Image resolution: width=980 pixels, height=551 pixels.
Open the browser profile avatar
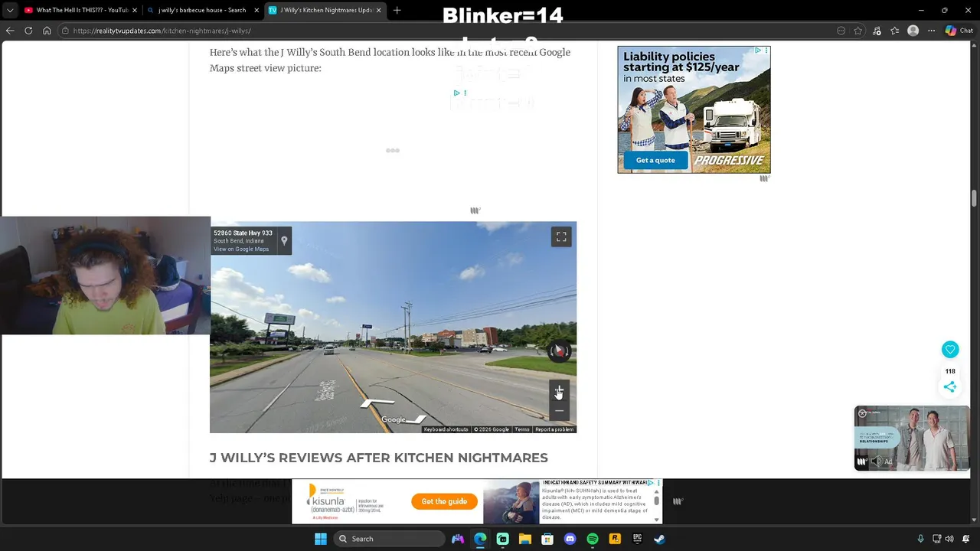pos(913,31)
